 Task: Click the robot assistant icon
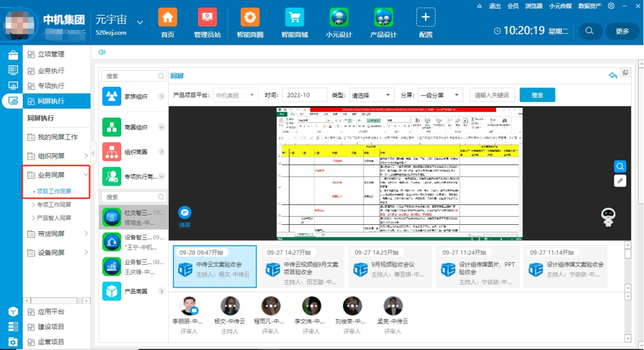tap(608, 217)
